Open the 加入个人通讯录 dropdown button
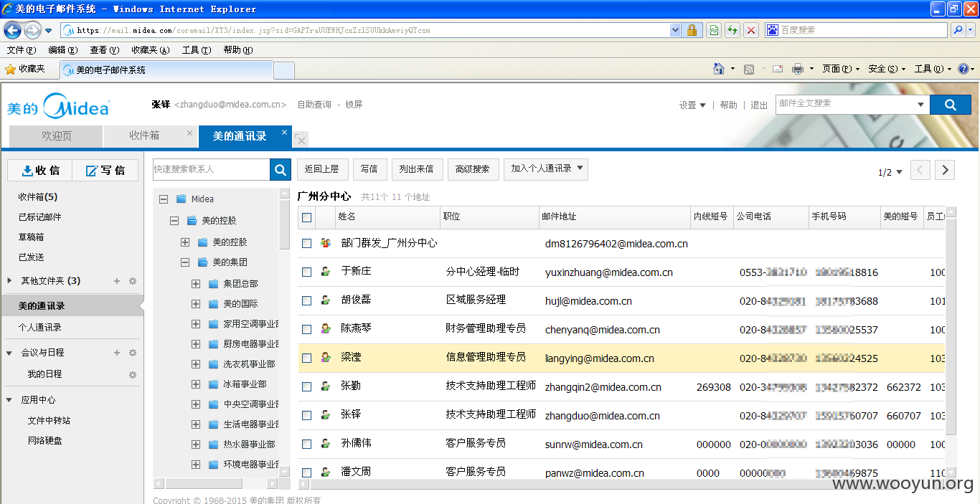The image size is (980, 504). click(x=546, y=169)
